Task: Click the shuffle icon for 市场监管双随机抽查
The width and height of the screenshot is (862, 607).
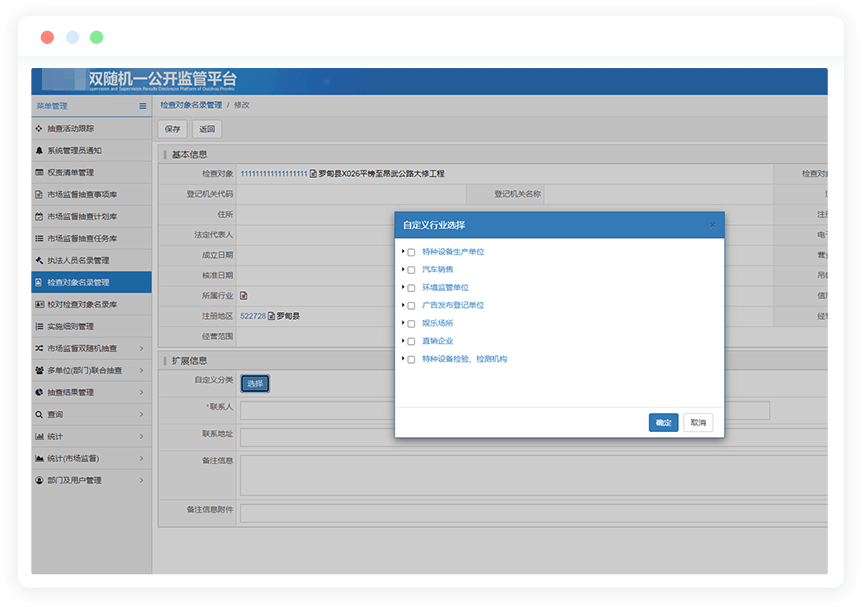Action: click(x=39, y=348)
